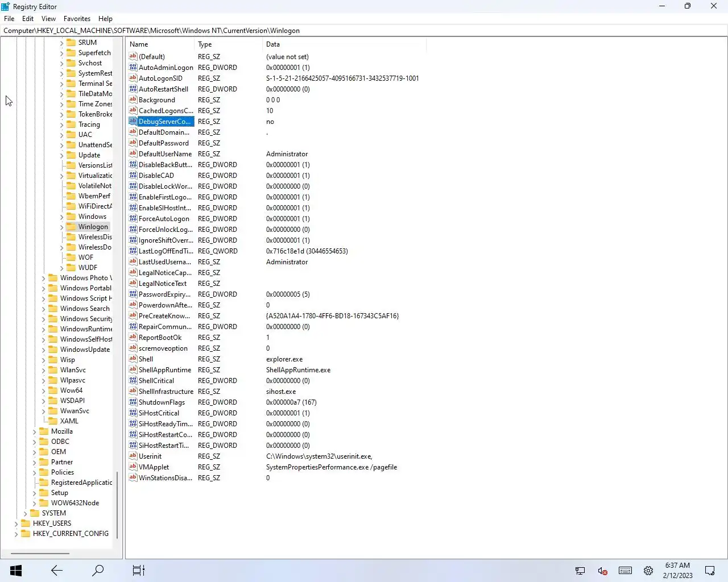Click the Mozilla folder icon
The image size is (728, 582).
tap(44, 431)
